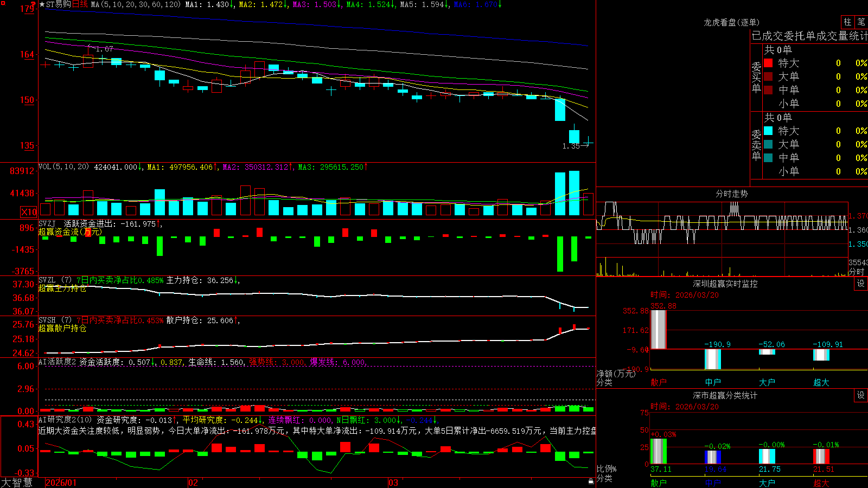Screen dimensions: 868x488
Task: Click the SVSH indicator name
Action: tap(47, 320)
